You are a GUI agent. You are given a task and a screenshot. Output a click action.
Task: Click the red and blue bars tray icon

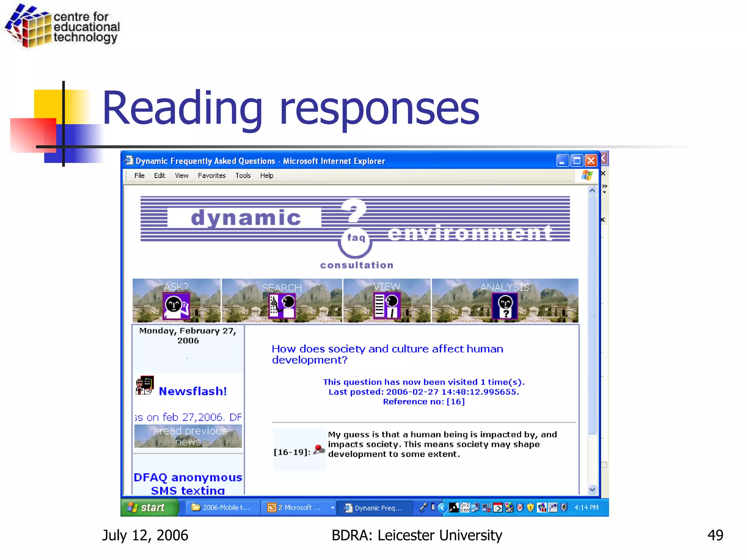coord(542,507)
